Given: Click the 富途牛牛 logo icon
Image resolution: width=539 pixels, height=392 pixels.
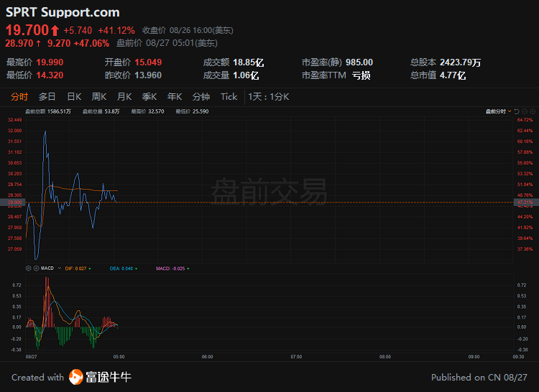Looking at the screenshot, I should [75, 377].
